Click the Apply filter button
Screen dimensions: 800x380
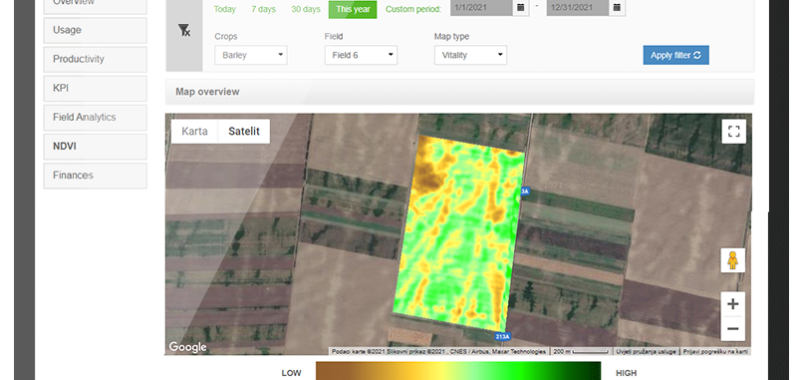coord(676,55)
